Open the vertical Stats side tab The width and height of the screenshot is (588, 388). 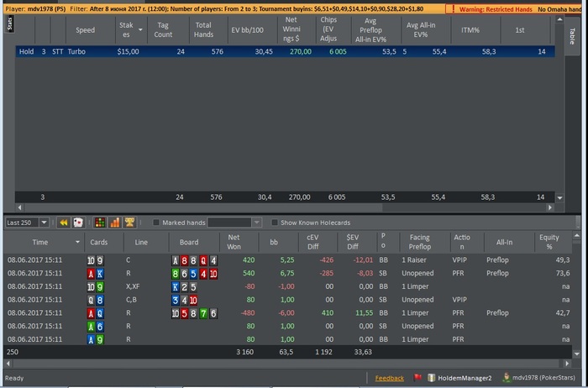tap(10, 24)
